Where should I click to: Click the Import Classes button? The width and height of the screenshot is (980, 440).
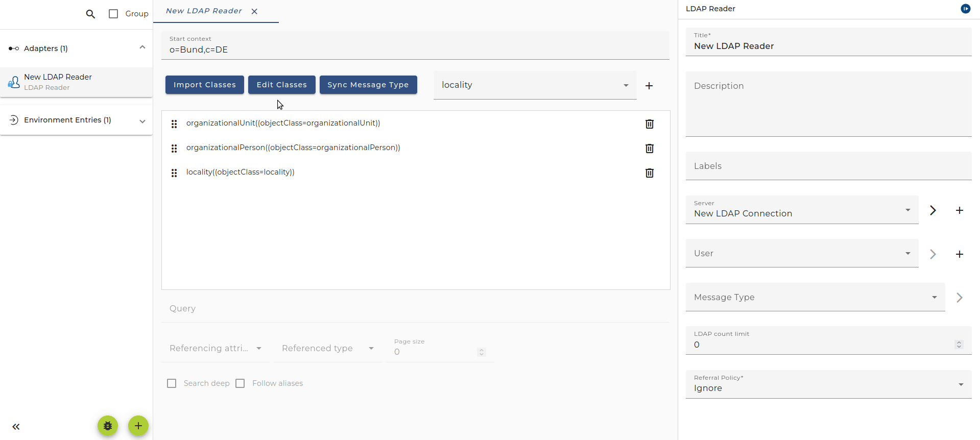(205, 85)
